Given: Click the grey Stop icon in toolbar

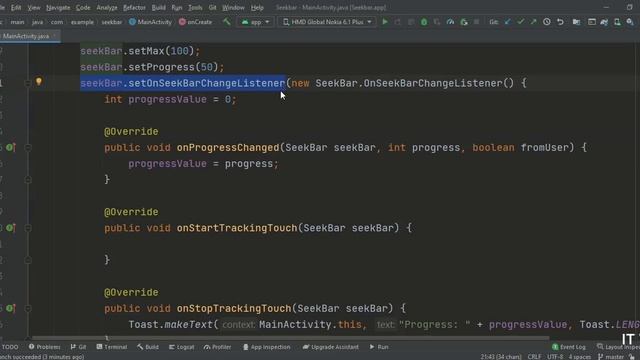Looking at the screenshot, I should click(476, 22).
